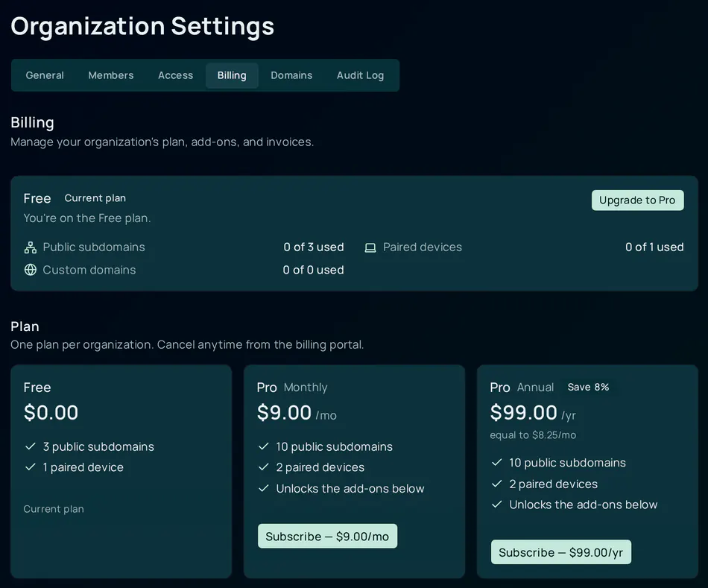The height and width of the screenshot is (588, 708).
Task: Switch to the Members tab
Action: 110,75
